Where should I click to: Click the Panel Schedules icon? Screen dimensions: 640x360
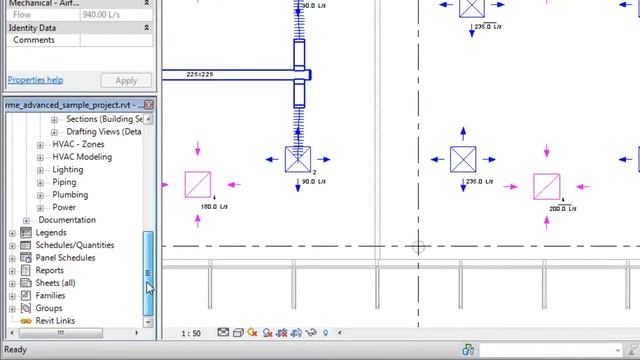tap(26, 258)
